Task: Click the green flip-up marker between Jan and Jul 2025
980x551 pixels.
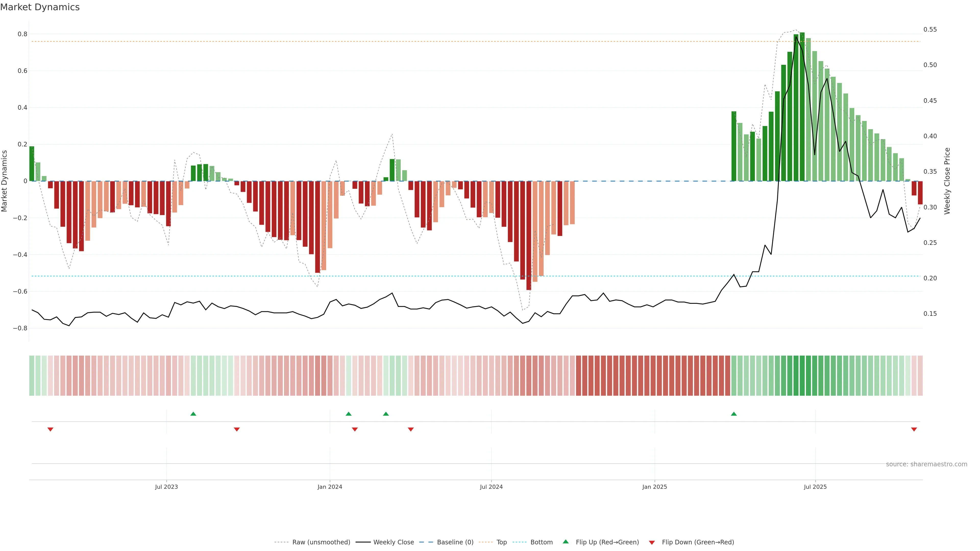Action: [734, 414]
